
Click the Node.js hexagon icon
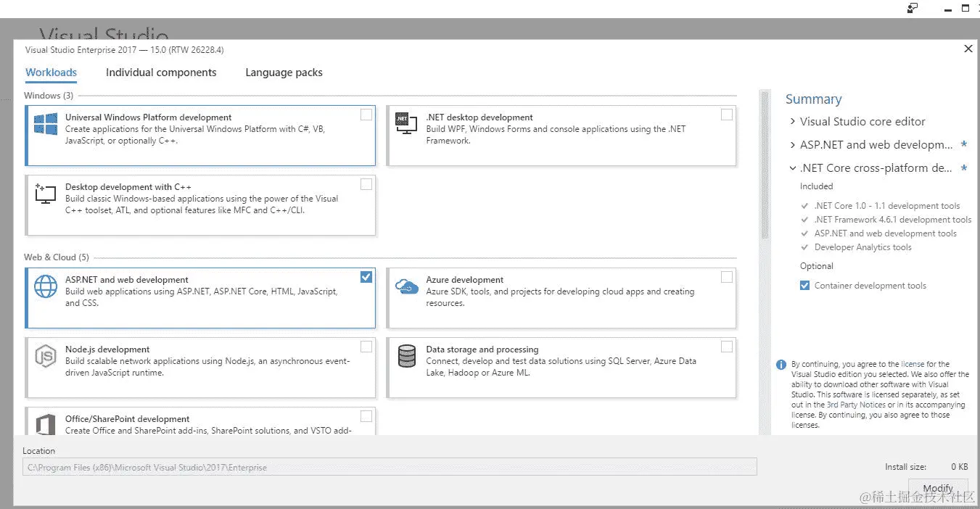click(45, 356)
